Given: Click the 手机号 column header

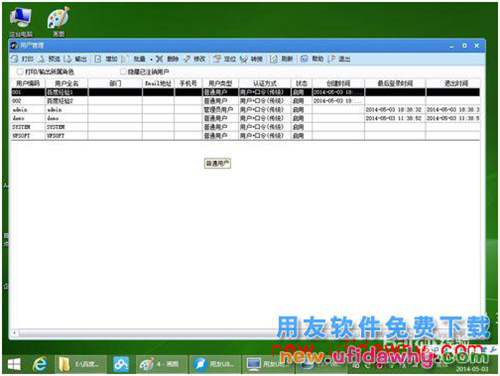Looking at the screenshot, I should [x=188, y=83].
